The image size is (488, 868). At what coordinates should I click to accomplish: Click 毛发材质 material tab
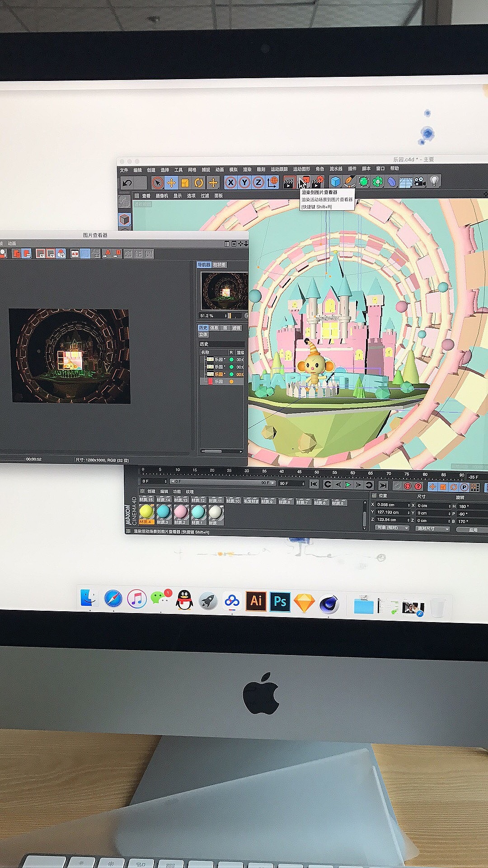[x=251, y=501]
